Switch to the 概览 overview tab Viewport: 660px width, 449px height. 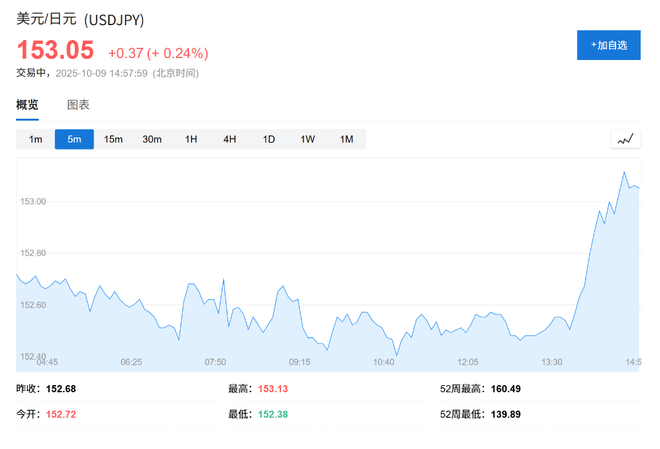pyautogui.click(x=27, y=105)
